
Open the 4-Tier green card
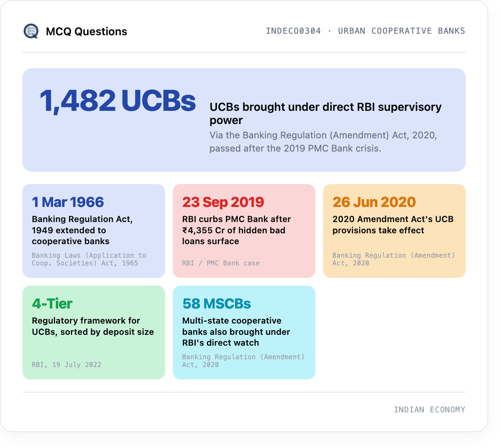click(x=94, y=333)
